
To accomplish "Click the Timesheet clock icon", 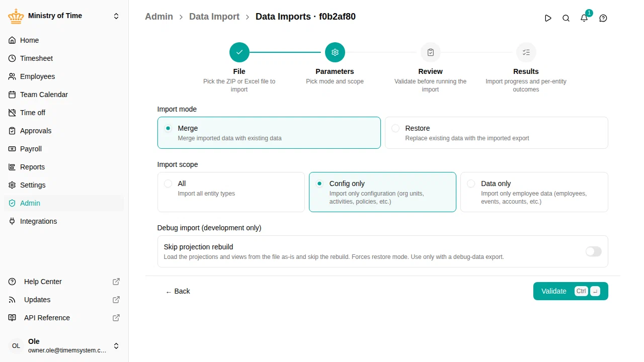I will pyautogui.click(x=12, y=58).
